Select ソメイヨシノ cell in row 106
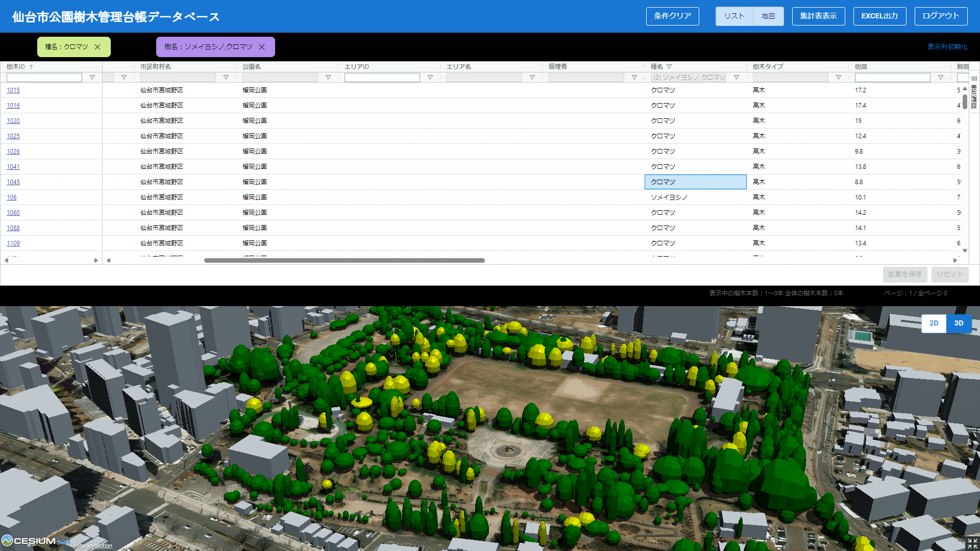The image size is (980, 551). tap(696, 197)
